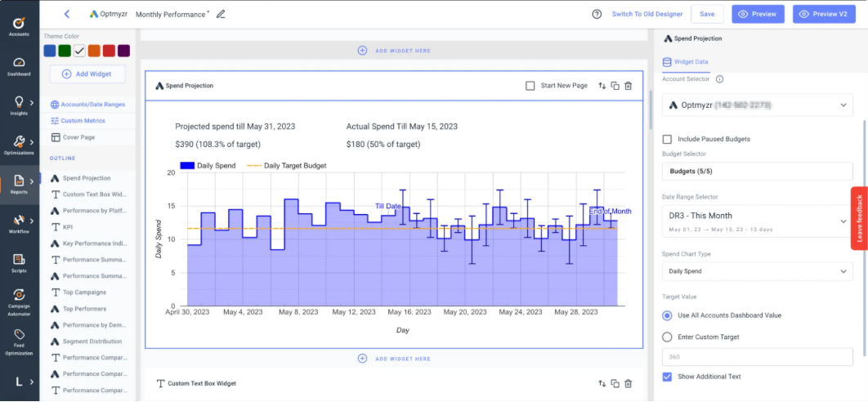Screen dimensions: 868x402
Task: Duplicate the Spend Projection widget
Action: [615, 86]
